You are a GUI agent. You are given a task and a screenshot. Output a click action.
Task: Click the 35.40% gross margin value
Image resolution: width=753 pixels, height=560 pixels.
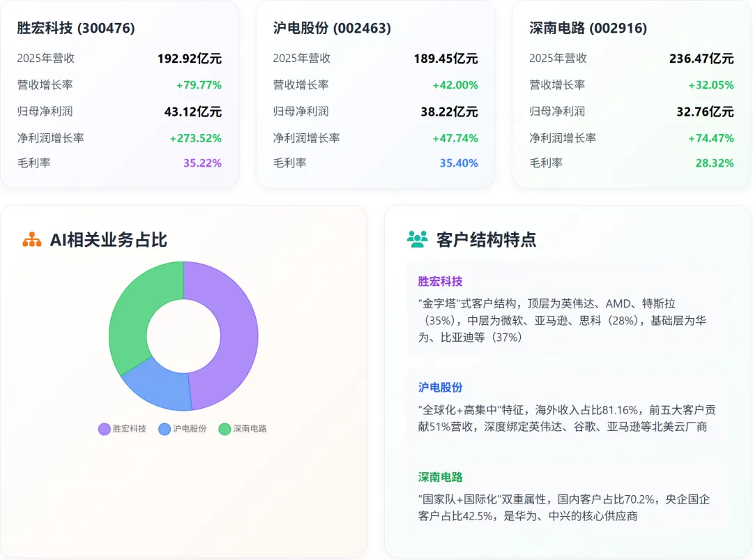pos(459,163)
